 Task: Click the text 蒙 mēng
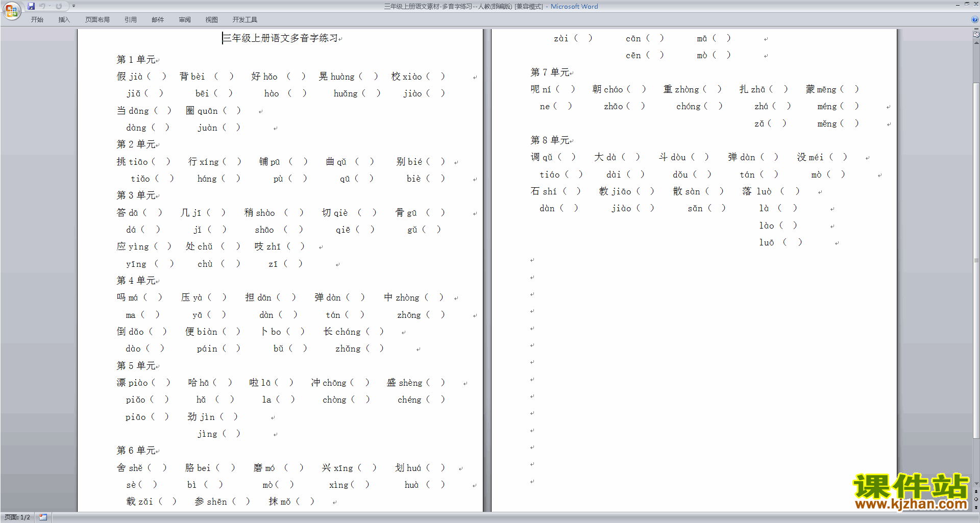click(821, 89)
